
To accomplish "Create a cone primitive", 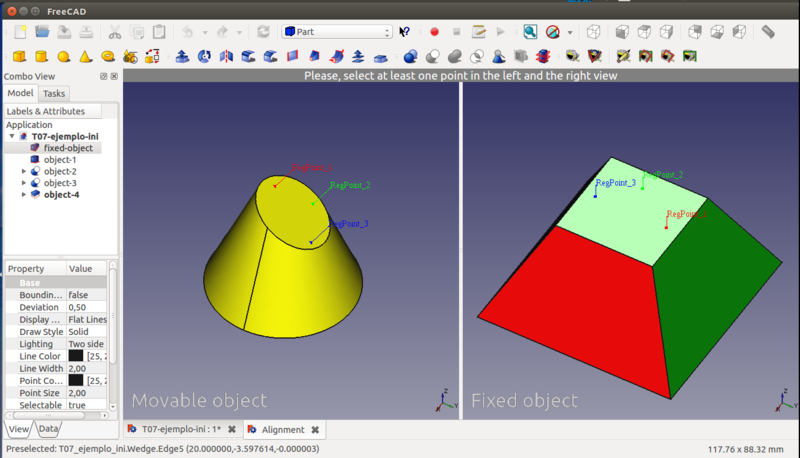I will coord(85,56).
